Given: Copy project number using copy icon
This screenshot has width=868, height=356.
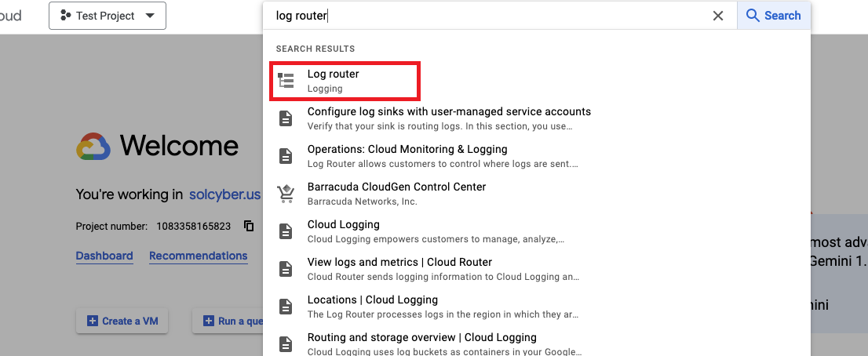Looking at the screenshot, I should 249,226.
